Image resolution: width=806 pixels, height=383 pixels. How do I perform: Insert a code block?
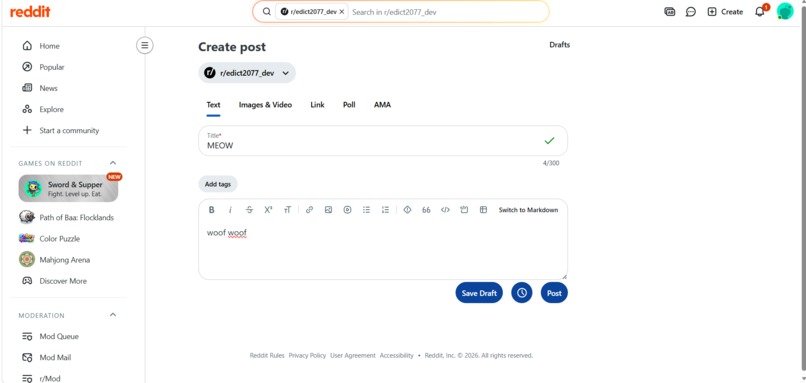[x=464, y=210]
